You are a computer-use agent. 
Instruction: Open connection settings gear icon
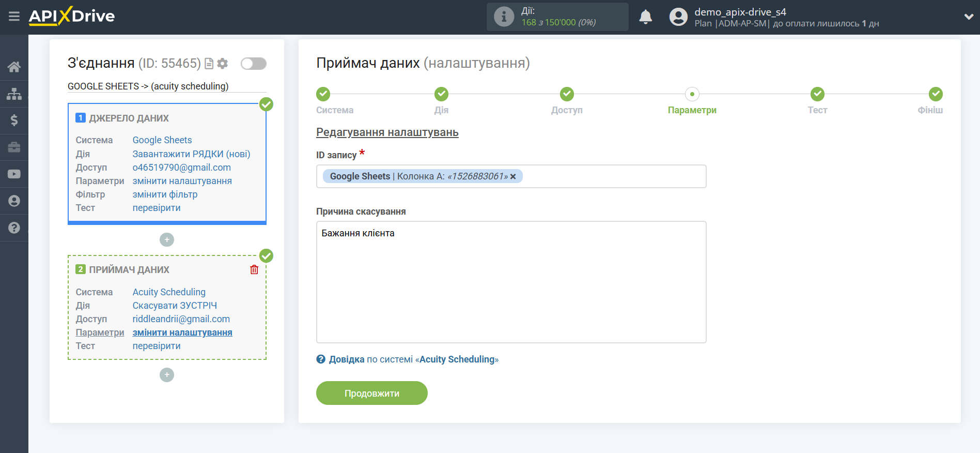point(223,64)
